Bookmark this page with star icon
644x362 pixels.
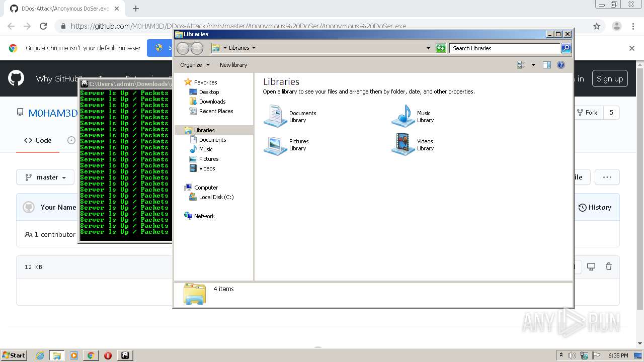pyautogui.click(x=597, y=26)
